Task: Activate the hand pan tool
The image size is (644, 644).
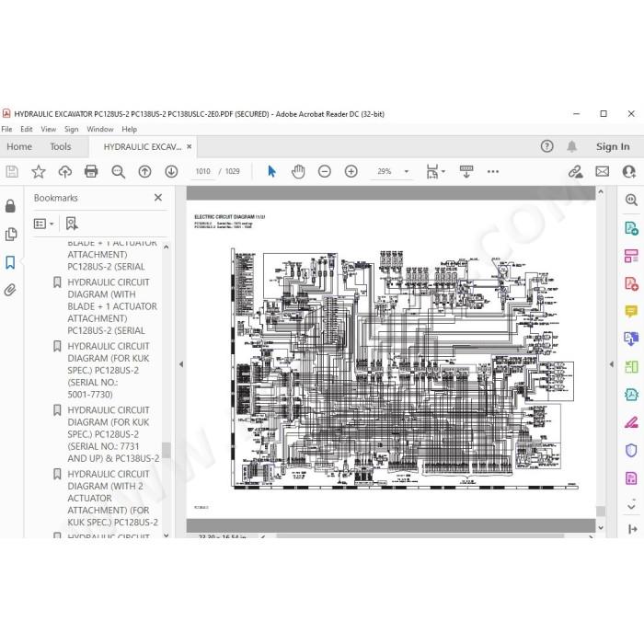Action: pyautogui.click(x=298, y=171)
